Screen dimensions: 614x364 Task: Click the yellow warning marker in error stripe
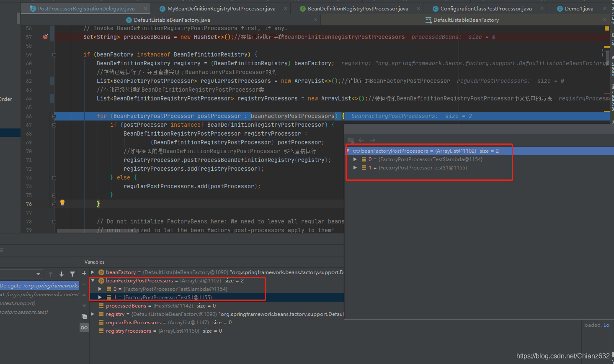coord(606,28)
